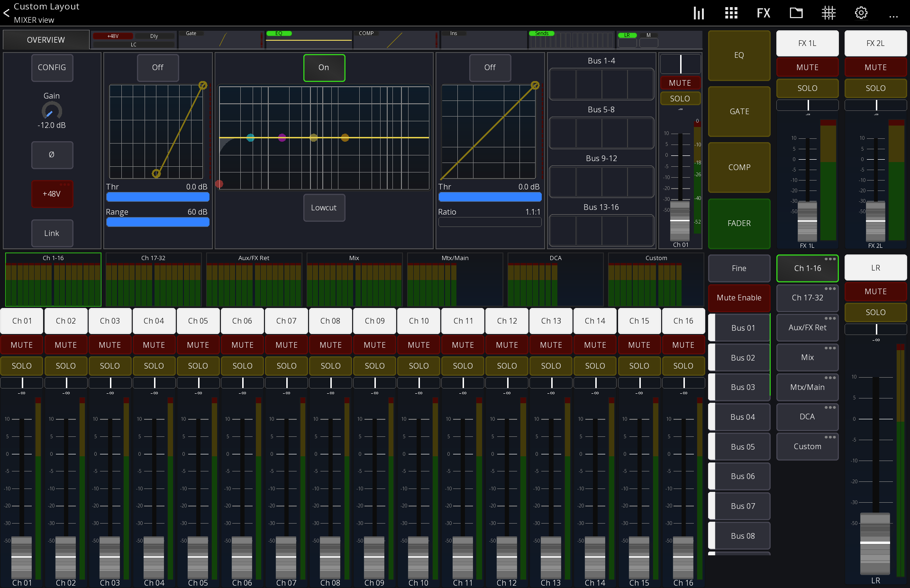This screenshot has width=910, height=588.
Task: Toggle Mute Enable
Action: 739,298
